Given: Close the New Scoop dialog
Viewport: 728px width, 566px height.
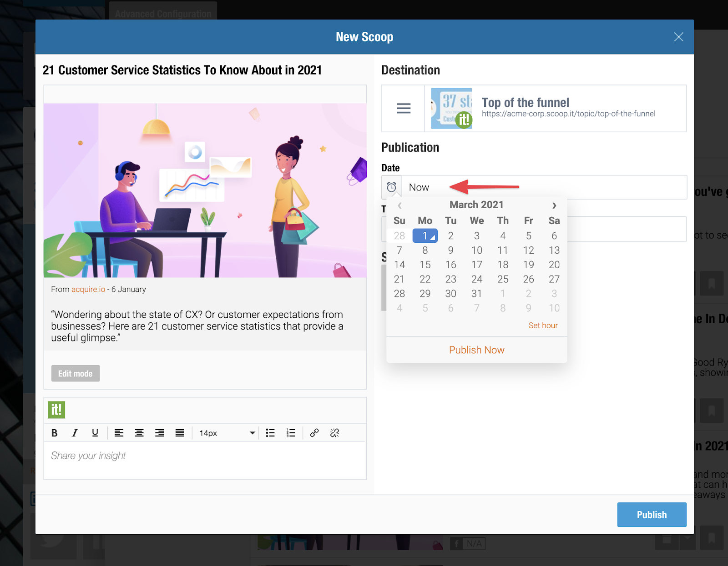Looking at the screenshot, I should [x=678, y=37].
